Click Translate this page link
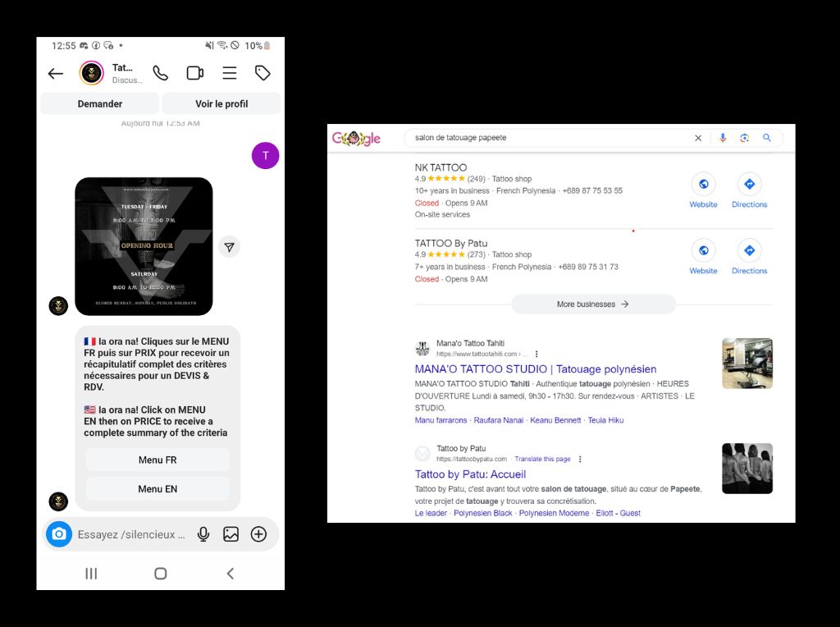The image size is (840, 627). coord(543,459)
